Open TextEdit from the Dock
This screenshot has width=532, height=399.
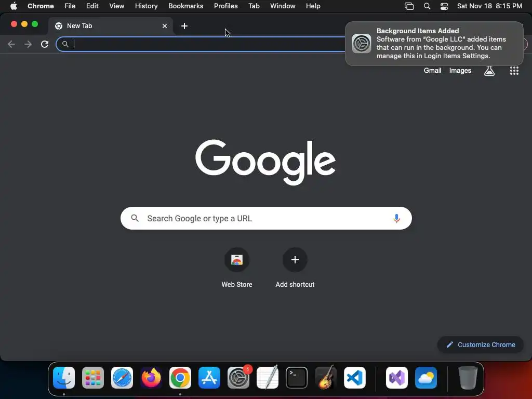pos(268,378)
